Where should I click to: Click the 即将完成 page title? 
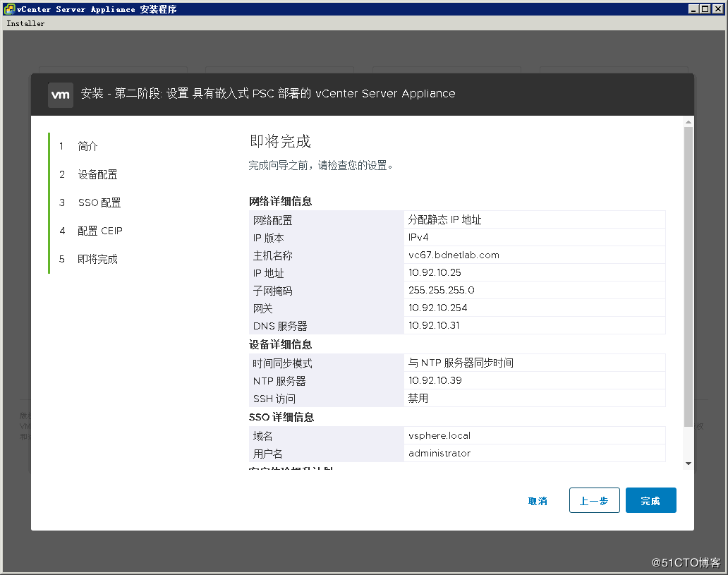tap(280, 141)
